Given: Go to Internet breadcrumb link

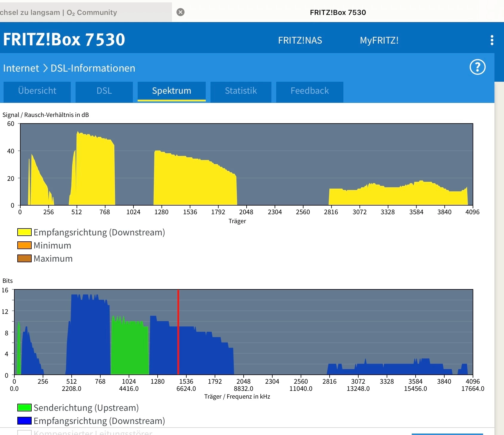Looking at the screenshot, I should coord(21,68).
